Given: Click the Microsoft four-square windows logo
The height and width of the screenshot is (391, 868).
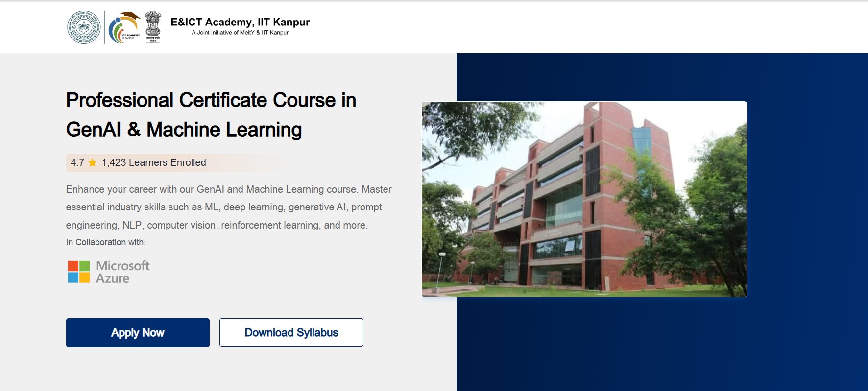Looking at the screenshot, I should click(x=79, y=272).
